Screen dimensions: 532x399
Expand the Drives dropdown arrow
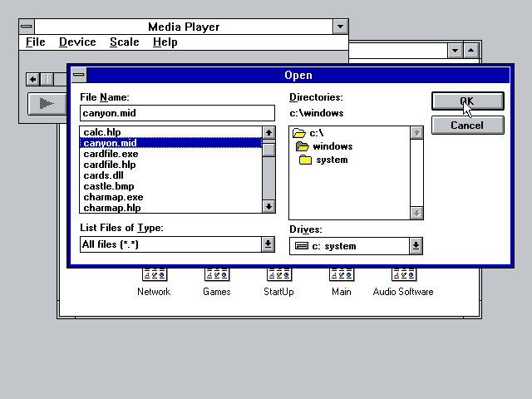coord(416,246)
